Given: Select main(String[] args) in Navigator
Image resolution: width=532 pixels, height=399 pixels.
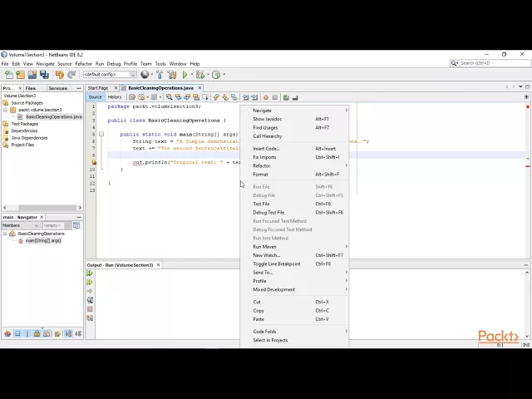Looking at the screenshot, I should click(x=43, y=240).
